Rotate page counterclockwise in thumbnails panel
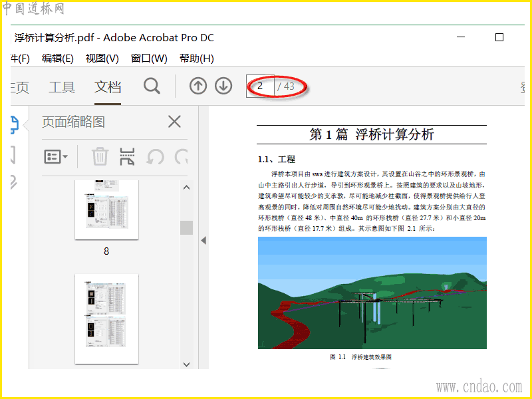Viewport: 532px width, 399px height. click(156, 157)
